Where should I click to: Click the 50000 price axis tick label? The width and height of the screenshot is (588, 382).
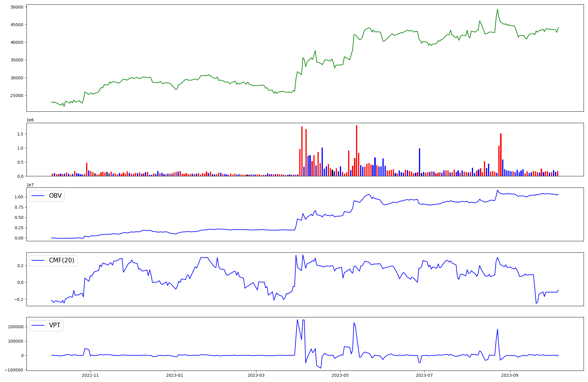tap(17, 7)
